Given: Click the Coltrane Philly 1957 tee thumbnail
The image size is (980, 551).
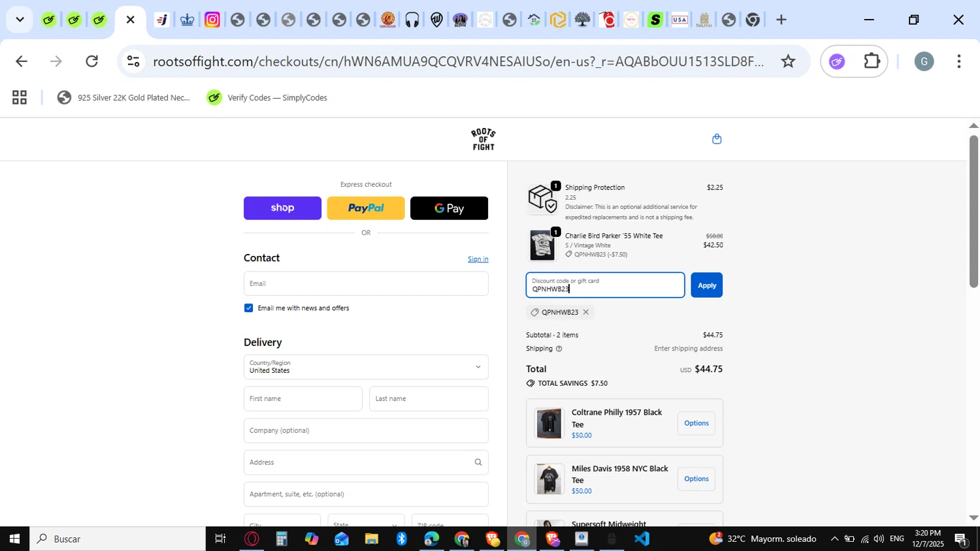Looking at the screenshot, I should tap(549, 423).
